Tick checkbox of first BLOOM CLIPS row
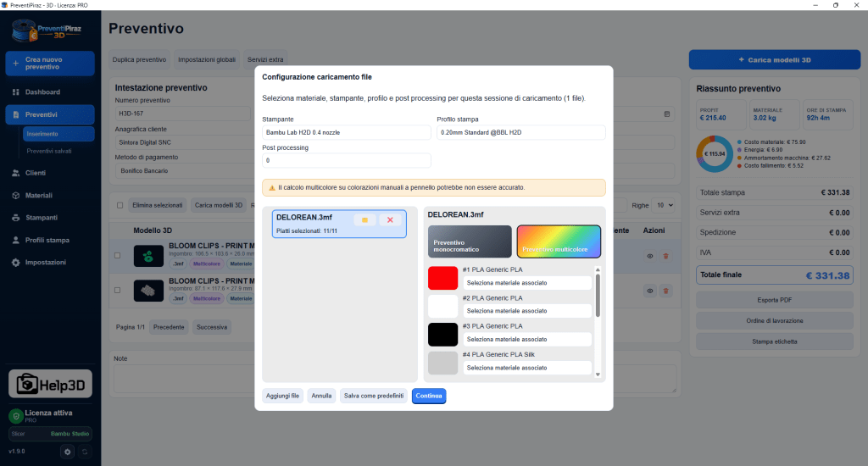The width and height of the screenshot is (868, 466). tap(117, 256)
